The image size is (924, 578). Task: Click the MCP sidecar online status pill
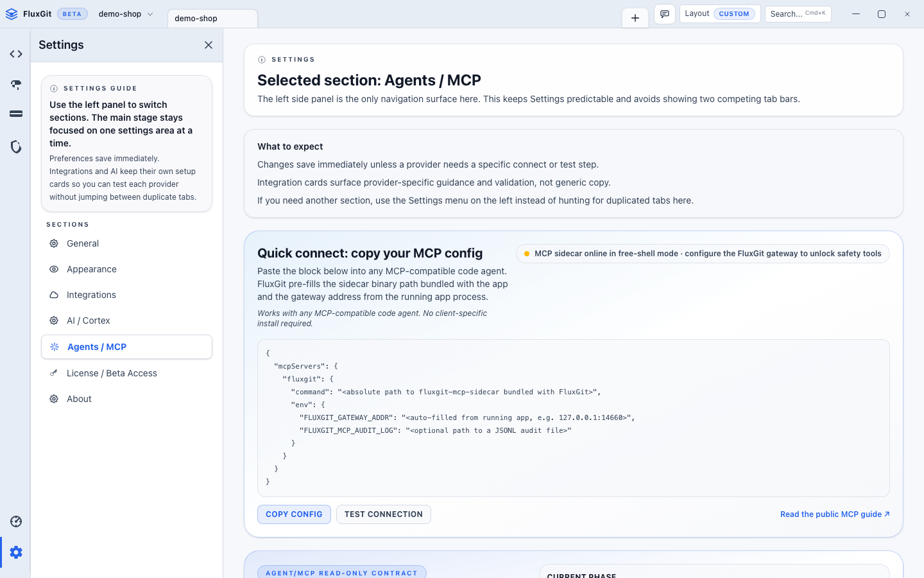pyautogui.click(x=703, y=254)
